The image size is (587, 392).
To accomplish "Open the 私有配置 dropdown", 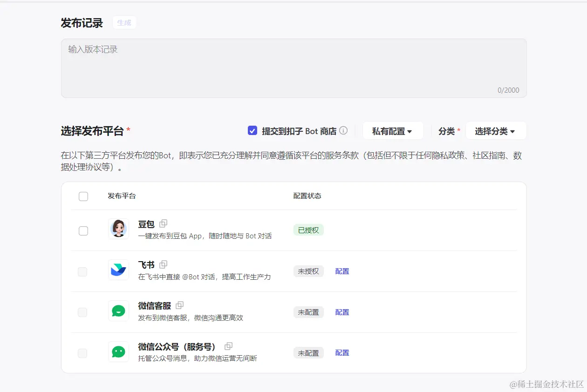I will pyautogui.click(x=393, y=131).
